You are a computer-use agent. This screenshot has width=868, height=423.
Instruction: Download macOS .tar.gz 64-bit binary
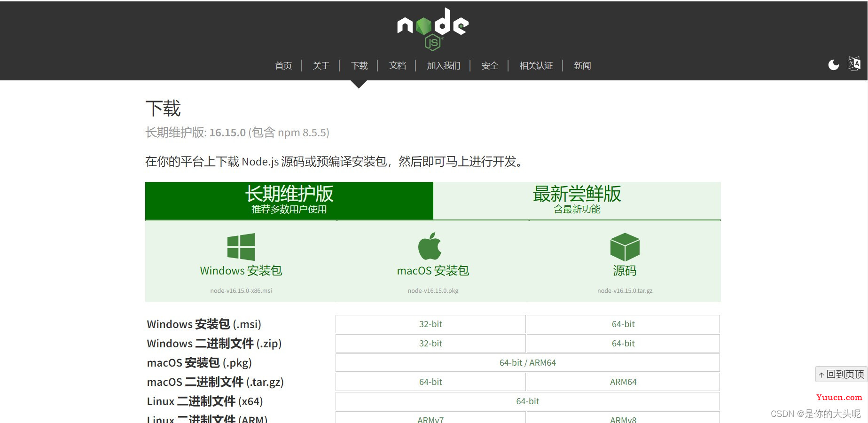pos(430,382)
